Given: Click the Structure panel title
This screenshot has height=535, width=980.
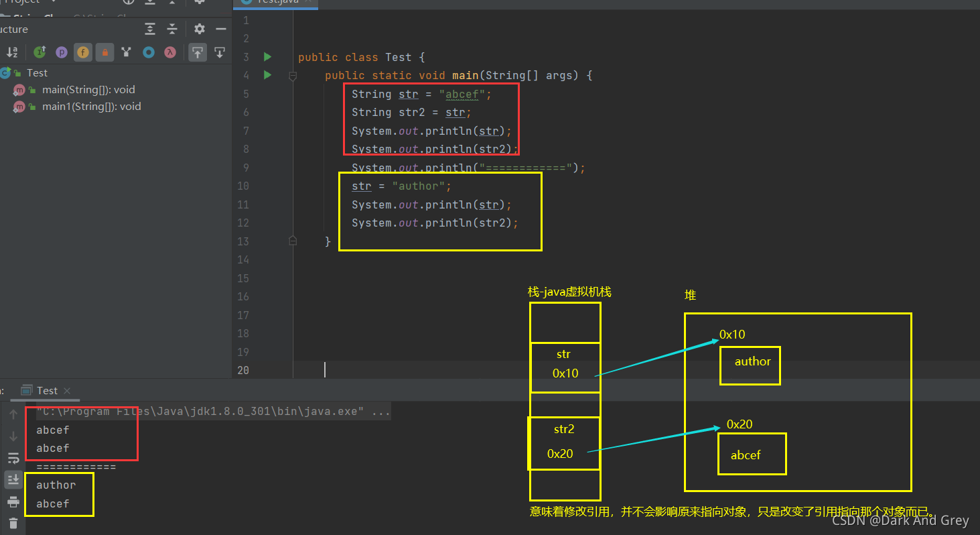Looking at the screenshot, I should click(x=14, y=29).
